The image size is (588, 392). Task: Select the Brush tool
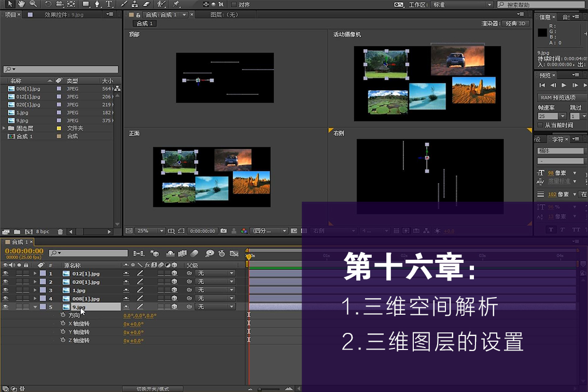tap(123, 4)
